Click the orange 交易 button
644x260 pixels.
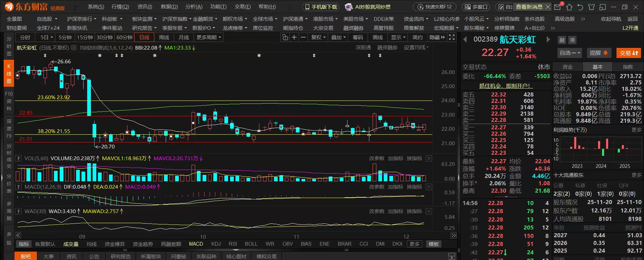tap(629, 53)
